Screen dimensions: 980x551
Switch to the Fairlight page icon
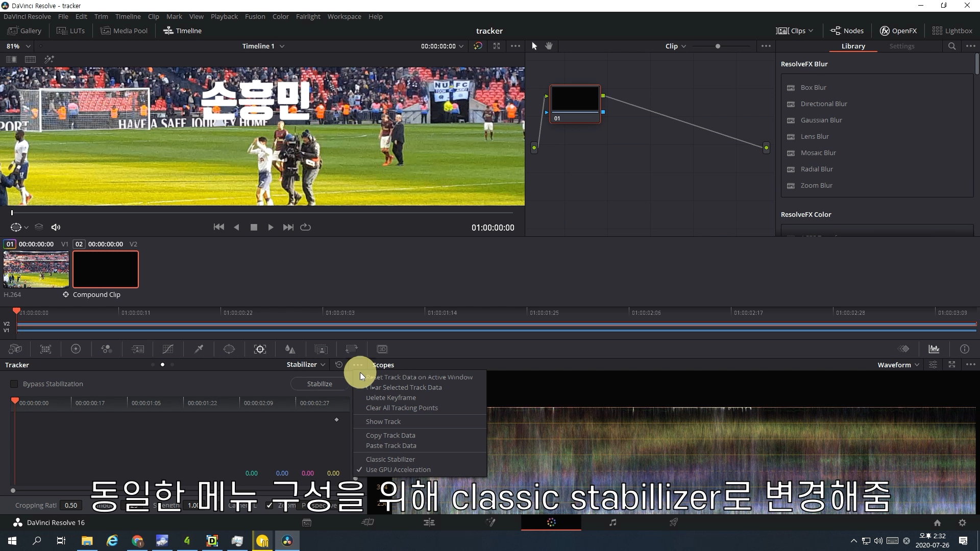pyautogui.click(x=612, y=522)
